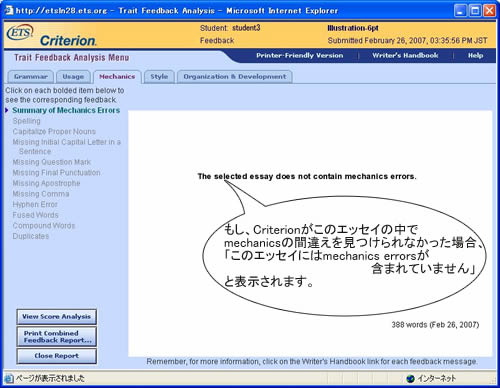
Task: Click the ETS Criterion logo
Action: (x=52, y=35)
